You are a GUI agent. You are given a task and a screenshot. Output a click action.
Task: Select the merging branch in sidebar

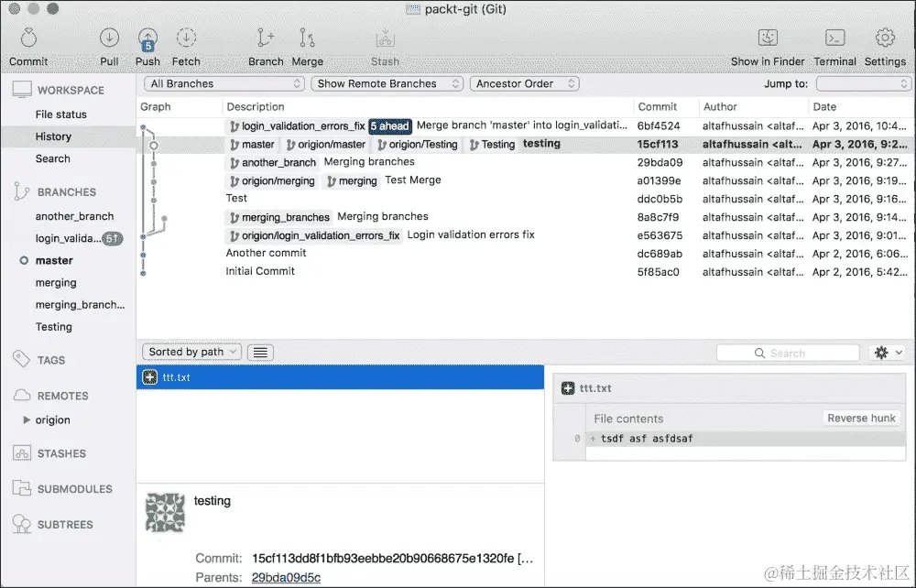pyautogui.click(x=56, y=283)
